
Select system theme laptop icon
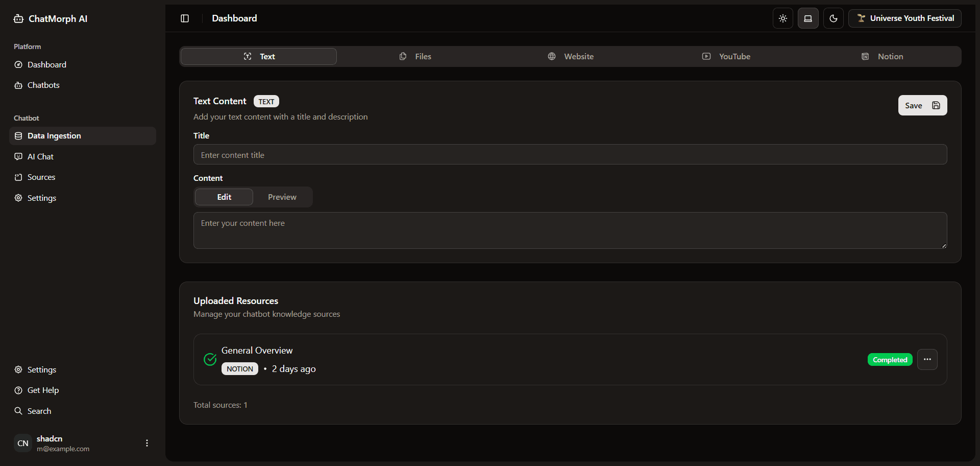coord(808,18)
